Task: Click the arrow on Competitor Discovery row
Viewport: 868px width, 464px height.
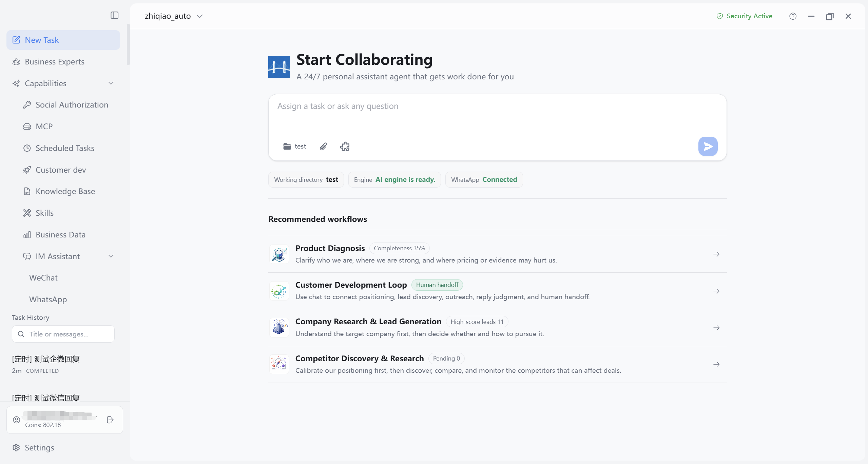Action: coord(716,364)
